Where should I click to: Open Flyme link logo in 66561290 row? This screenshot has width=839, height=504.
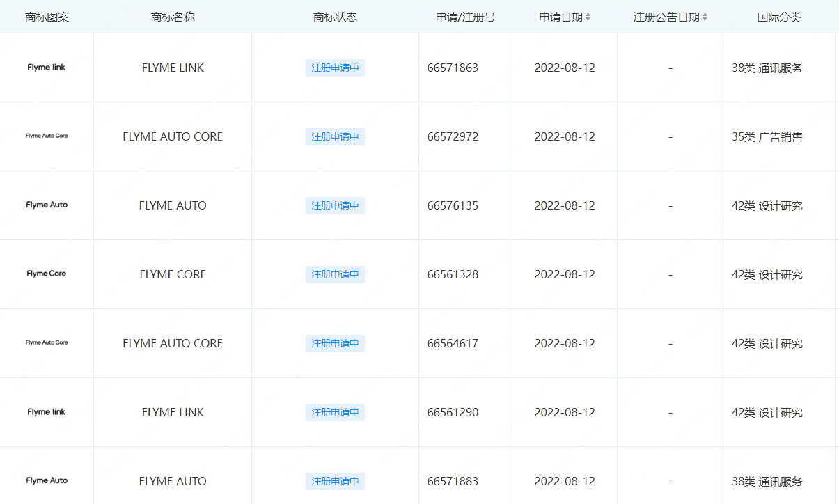point(47,412)
